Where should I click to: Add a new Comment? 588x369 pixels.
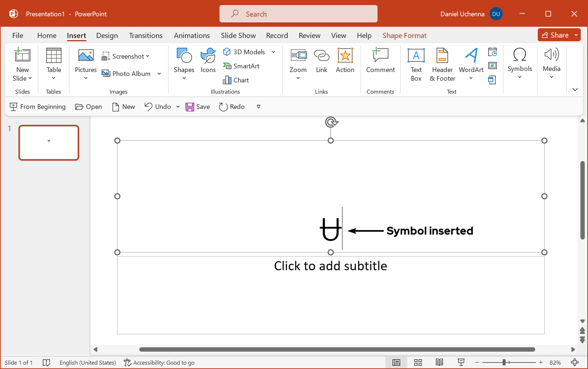coord(380,61)
